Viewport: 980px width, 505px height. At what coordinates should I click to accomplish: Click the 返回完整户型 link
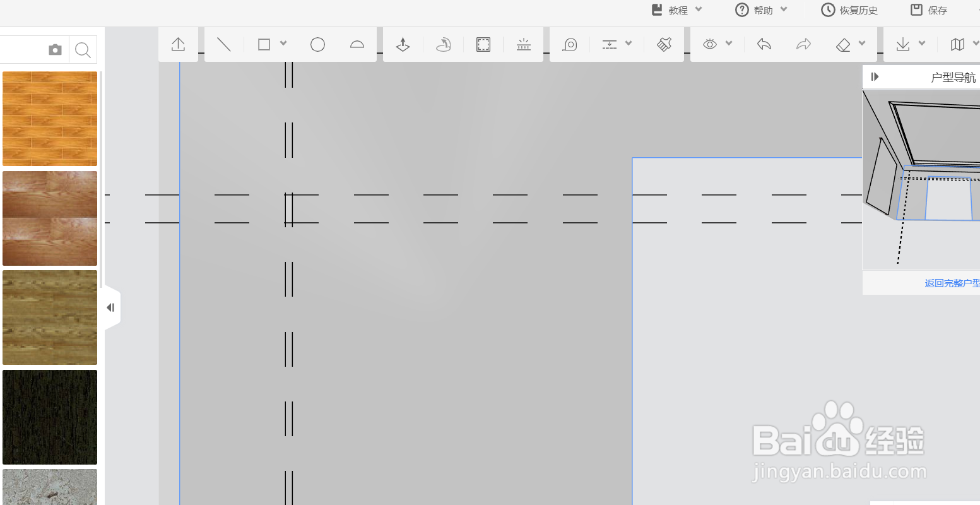point(952,283)
